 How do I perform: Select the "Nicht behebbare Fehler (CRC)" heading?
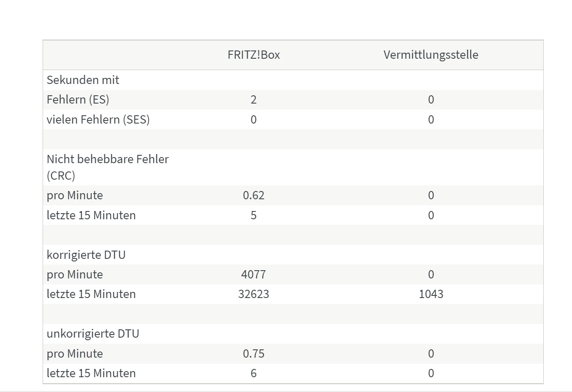click(x=107, y=167)
